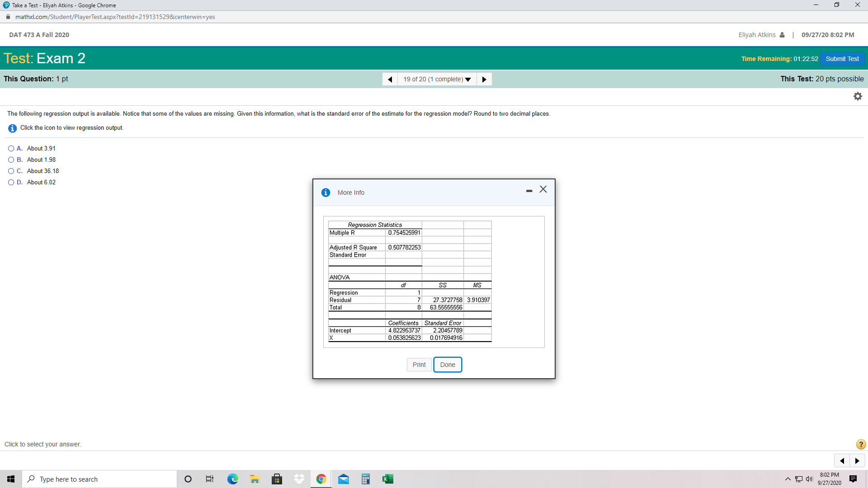Select answer choice C, About 36.18

10,171
